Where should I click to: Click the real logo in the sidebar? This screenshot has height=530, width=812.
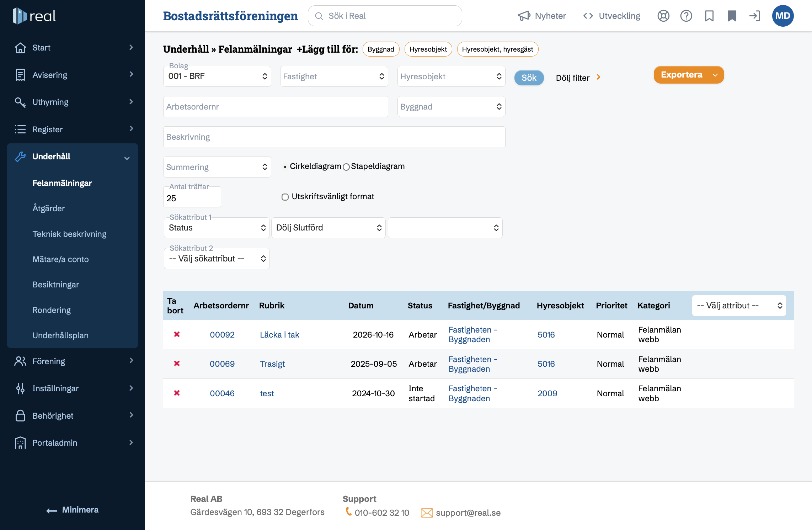(x=34, y=16)
